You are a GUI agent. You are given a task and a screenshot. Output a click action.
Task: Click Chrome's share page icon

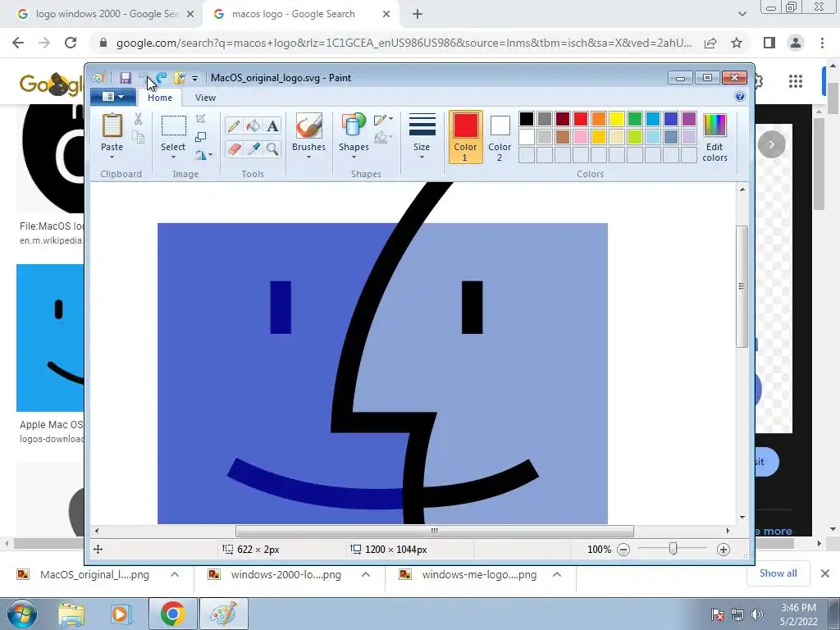(710, 43)
